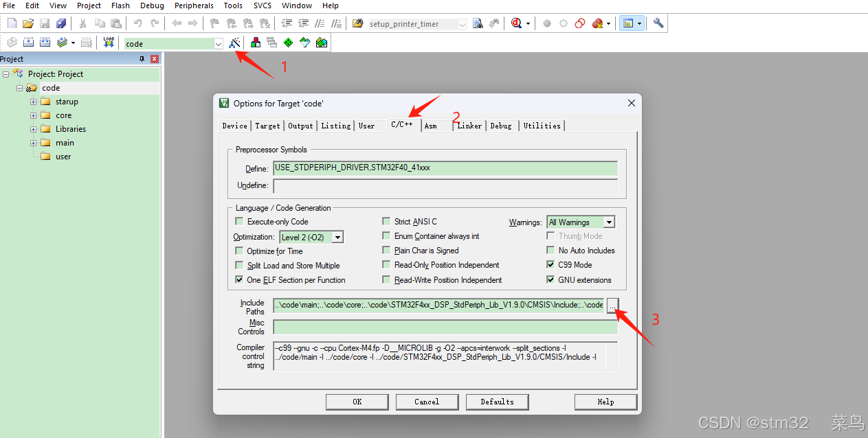Expand the main folder node
Viewport: 868px width, 438px height.
tap(33, 143)
